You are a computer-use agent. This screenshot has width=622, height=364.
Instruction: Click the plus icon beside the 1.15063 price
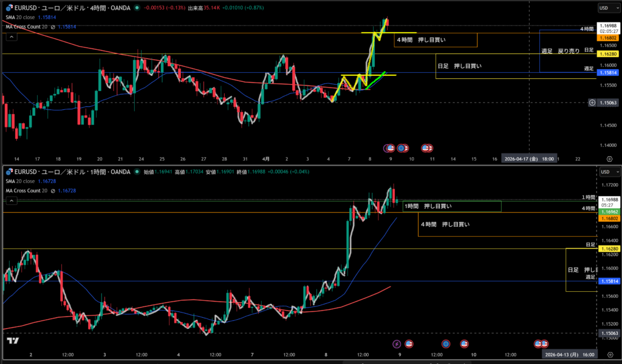[x=592, y=103]
